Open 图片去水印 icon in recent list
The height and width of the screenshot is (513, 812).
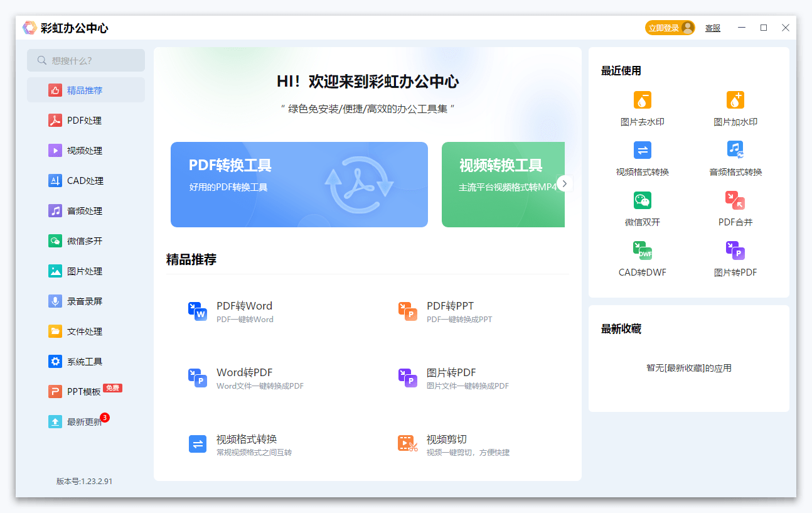coord(643,100)
